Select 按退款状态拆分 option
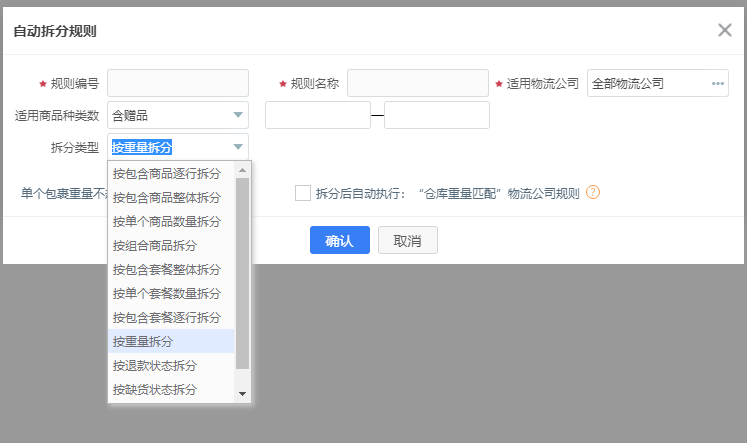The image size is (747, 443). [x=171, y=365]
